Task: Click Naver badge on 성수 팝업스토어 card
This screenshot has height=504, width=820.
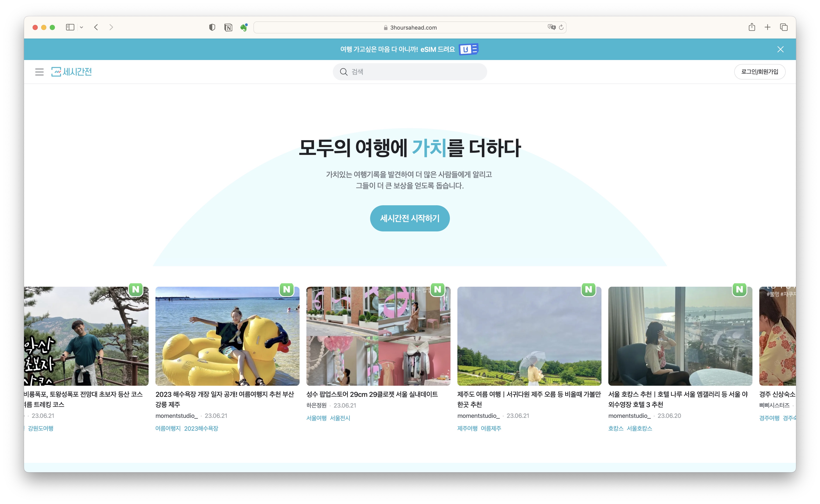Action: [x=438, y=289]
